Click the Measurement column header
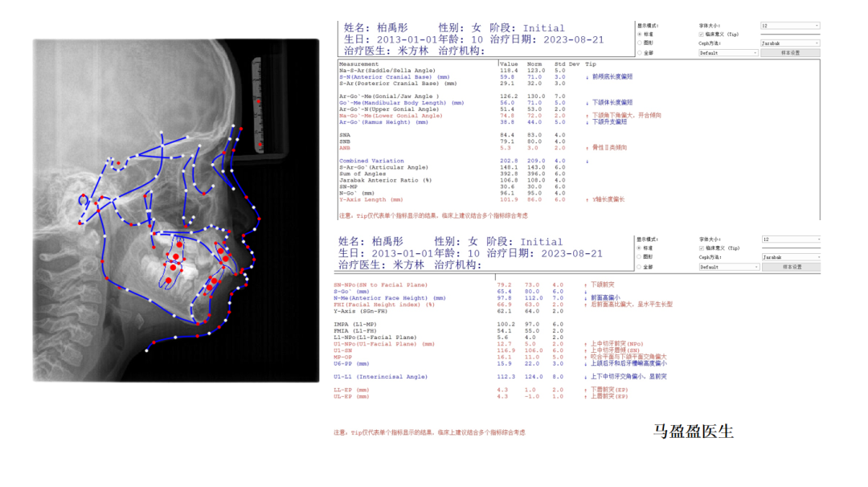 [x=358, y=64]
